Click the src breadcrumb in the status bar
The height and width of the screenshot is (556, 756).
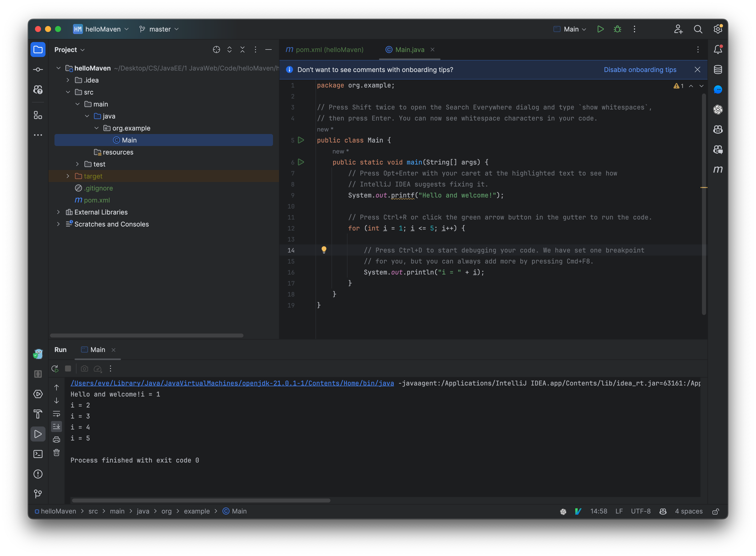[x=93, y=511]
